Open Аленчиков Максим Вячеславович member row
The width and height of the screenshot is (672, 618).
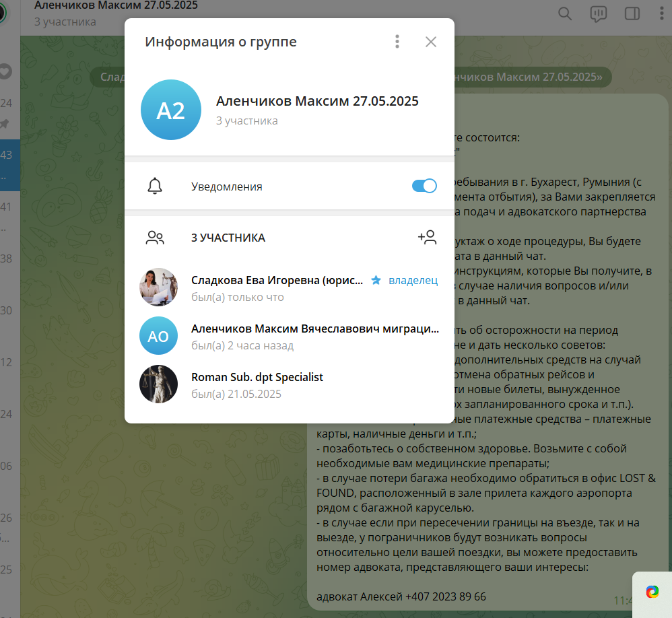click(290, 335)
